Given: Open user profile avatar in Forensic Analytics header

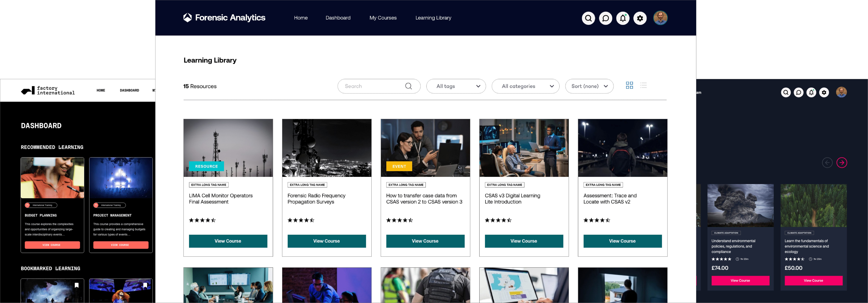Looking at the screenshot, I should pos(660,18).
